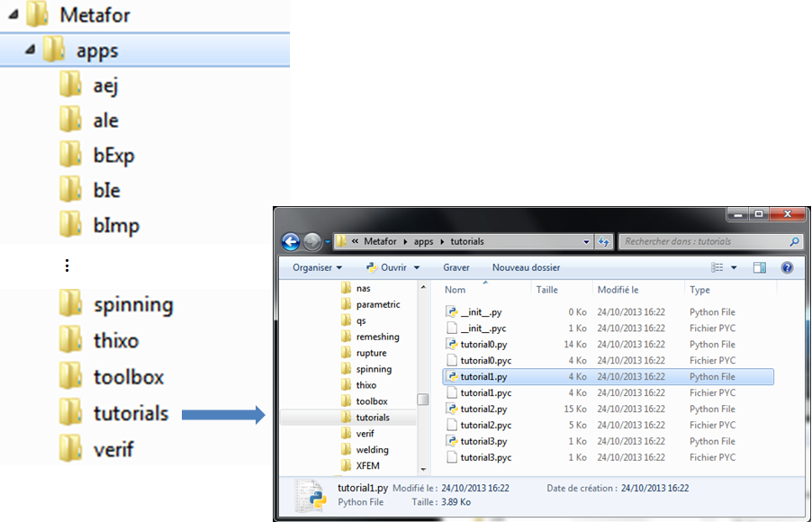
Task: Select the __init__.pyc file icon
Action: click(x=452, y=328)
